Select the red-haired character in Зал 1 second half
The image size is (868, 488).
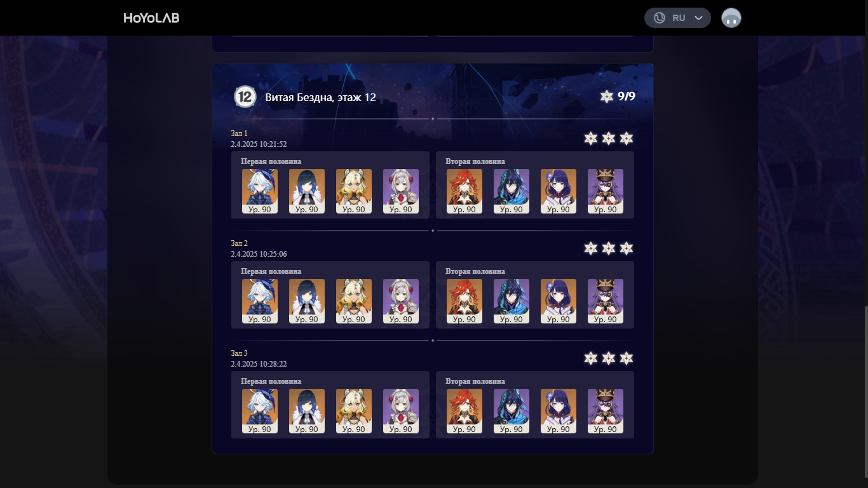pyautogui.click(x=465, y=191)
